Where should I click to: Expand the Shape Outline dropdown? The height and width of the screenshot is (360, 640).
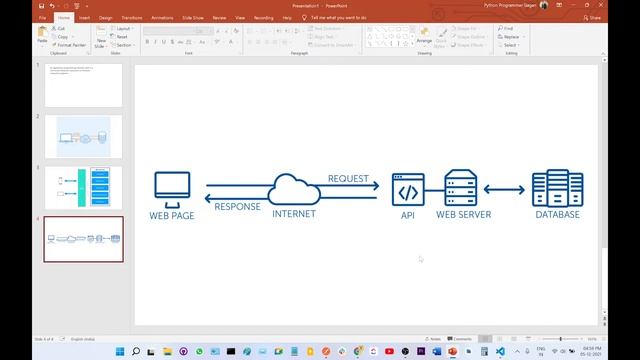[x=469, y=37]
